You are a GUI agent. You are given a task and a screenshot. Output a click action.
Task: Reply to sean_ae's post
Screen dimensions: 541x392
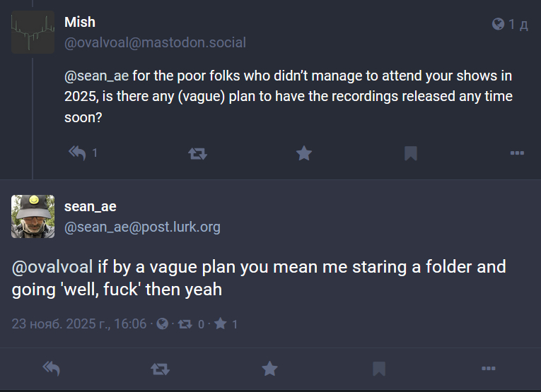(50, 368)
